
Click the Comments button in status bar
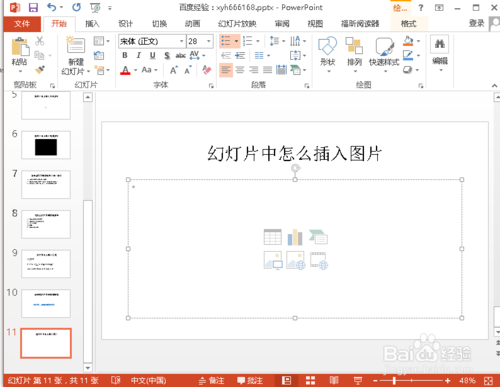(250, 380)
